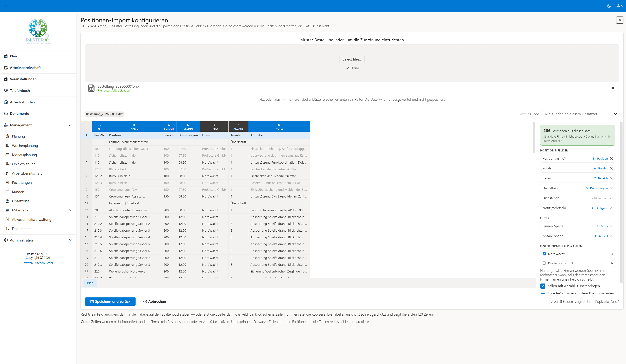Screen dimensions: 626x364
Task: Toggle Zeilen mit Anzahl 0 überspringen
Action: click(x=543, y=286)
